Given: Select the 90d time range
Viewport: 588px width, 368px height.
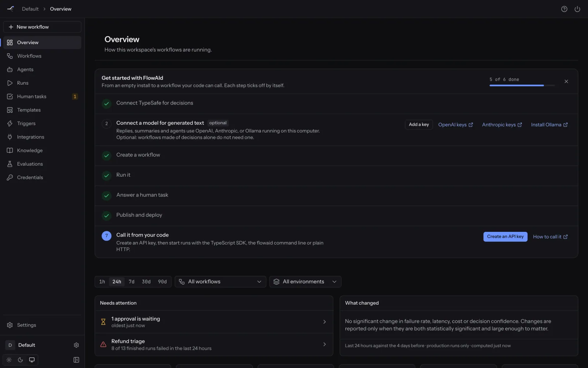Looking at the screenshot, I should point(162,282).
